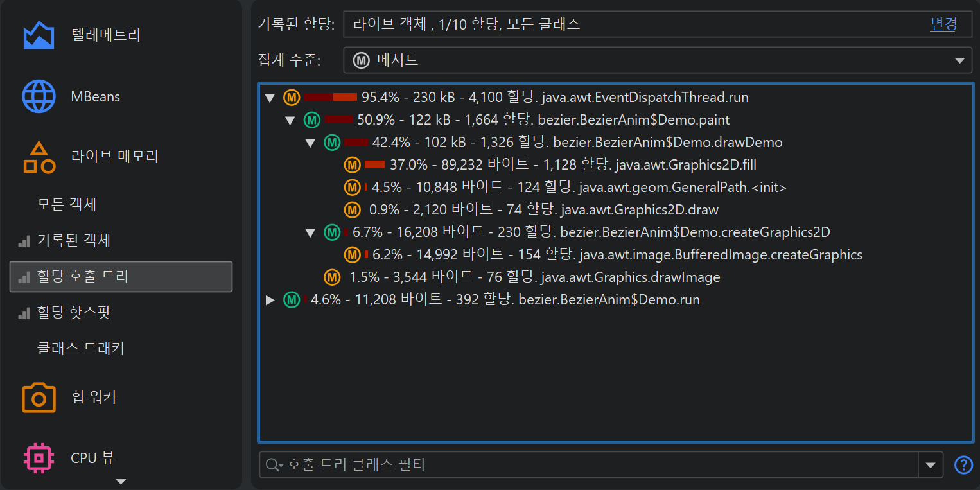Collapse the EventDispatchThread.run node
This screenshot has width=980, height=490.
point(270,98)
